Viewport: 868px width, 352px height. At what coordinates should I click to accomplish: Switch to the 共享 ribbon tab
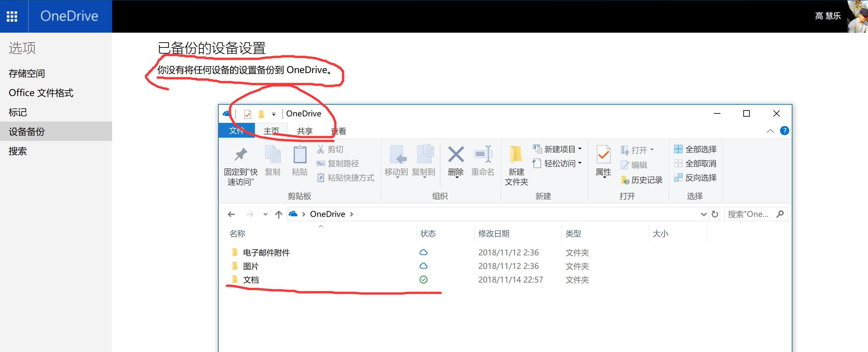point(305,131)
